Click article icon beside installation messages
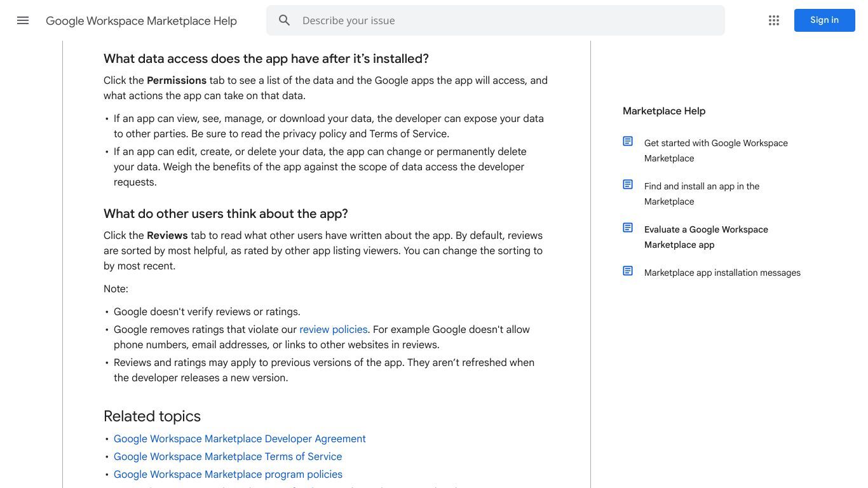 click(x=628, y=271)
